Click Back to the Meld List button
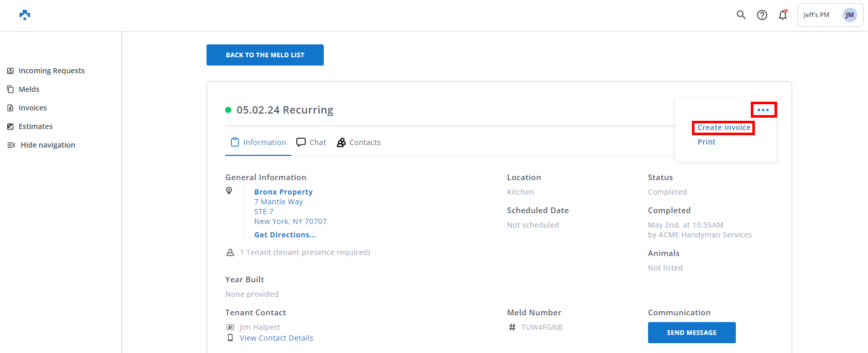Screen dimensions: 868x353 click(x=265, y=55)
